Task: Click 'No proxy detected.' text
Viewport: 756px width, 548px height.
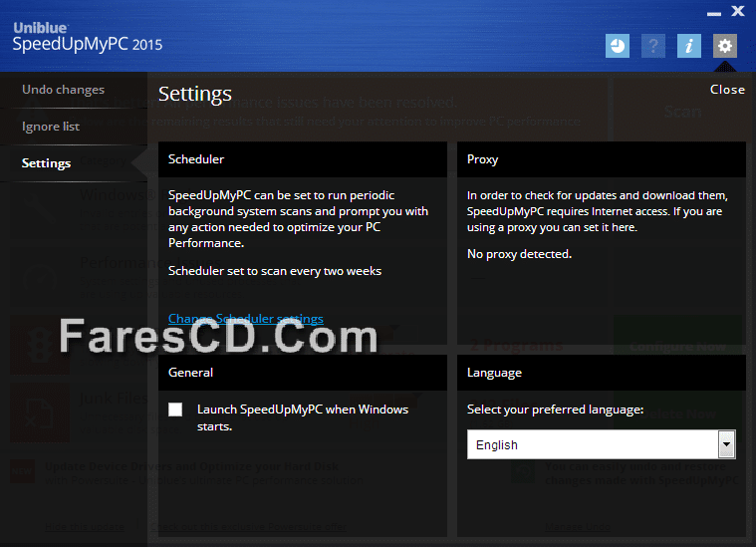Action: 519,254
